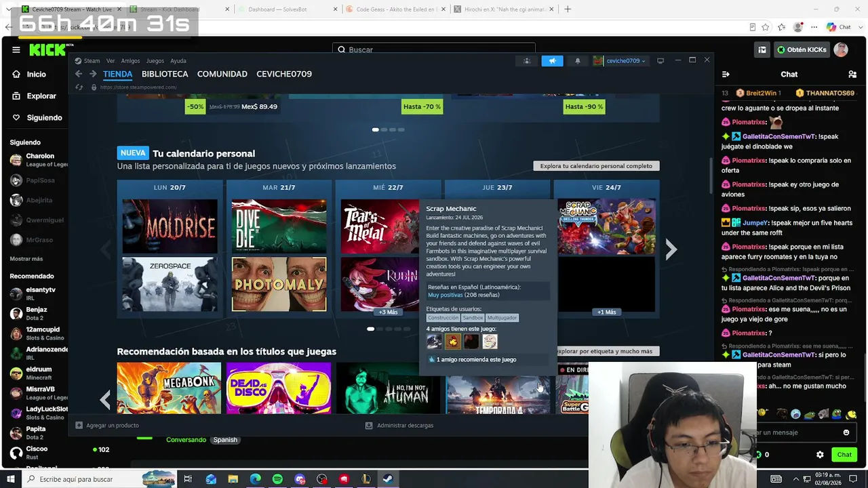This screenshot has height=488, width=868.
Task: Open Steam from the taskbar
Action: pos(388,479)
